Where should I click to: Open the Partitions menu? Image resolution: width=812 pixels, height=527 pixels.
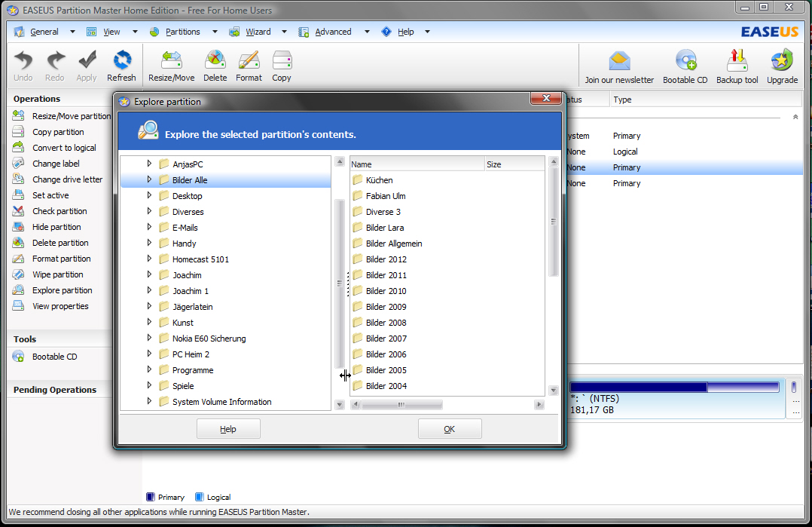[182, 32]
